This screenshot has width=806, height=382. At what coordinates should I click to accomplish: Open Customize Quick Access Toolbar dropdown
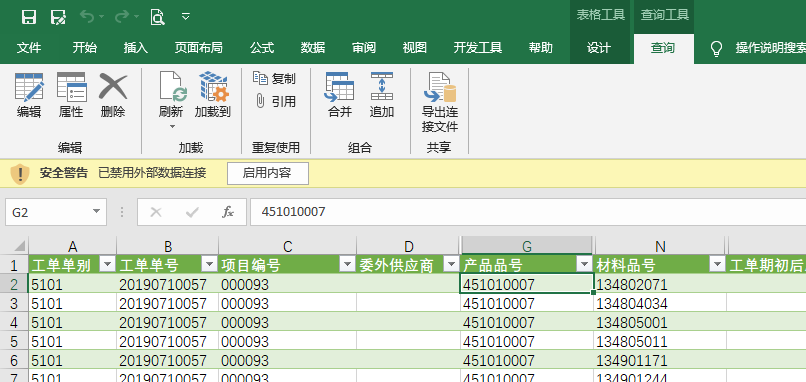[x=186, y=17]
